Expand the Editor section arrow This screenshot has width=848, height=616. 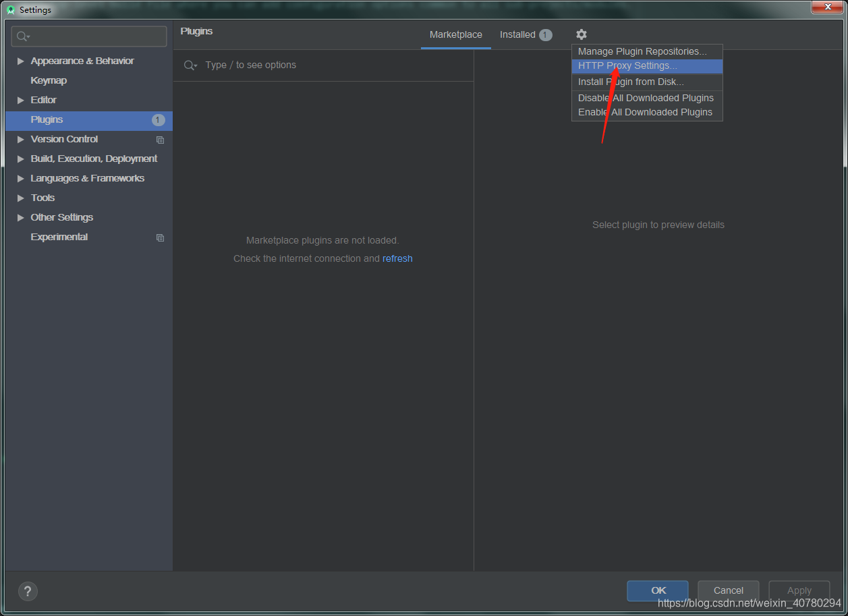pyautogui.click(x=21, y=100)
